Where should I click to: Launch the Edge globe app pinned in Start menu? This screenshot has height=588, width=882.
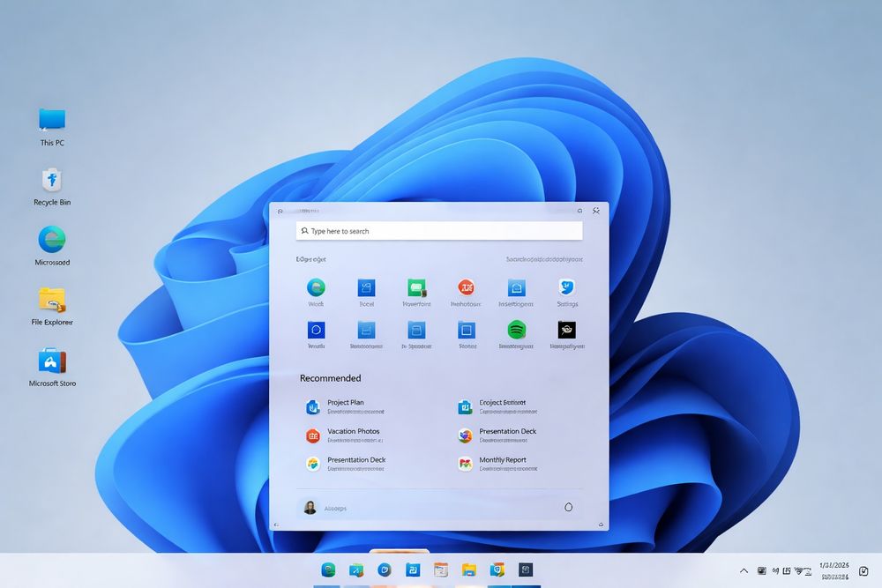pos(316,293)
